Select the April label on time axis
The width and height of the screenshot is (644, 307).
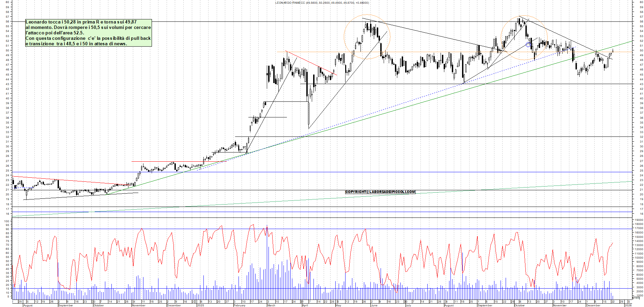tap(305, 305)
